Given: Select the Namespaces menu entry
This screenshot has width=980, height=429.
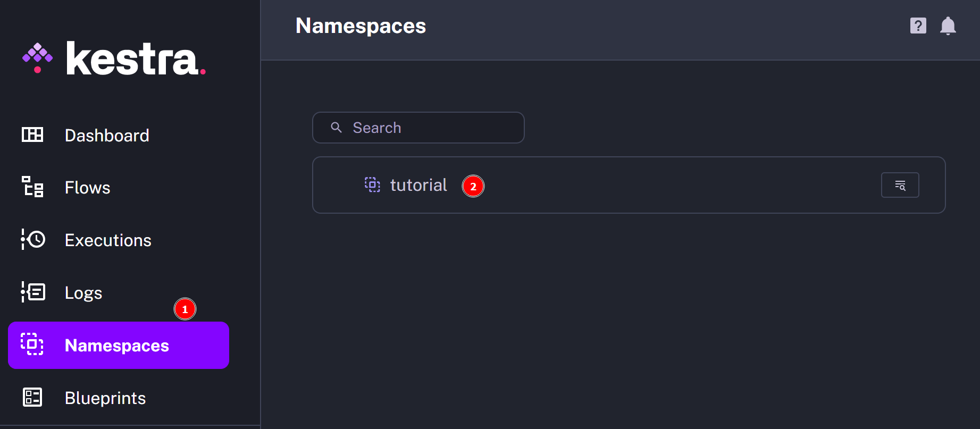Looking at the screenshot, I should (116, 345).
